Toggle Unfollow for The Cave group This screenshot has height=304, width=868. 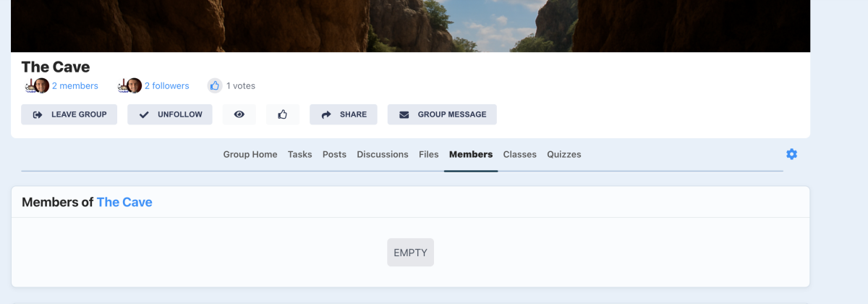(170, 114)
